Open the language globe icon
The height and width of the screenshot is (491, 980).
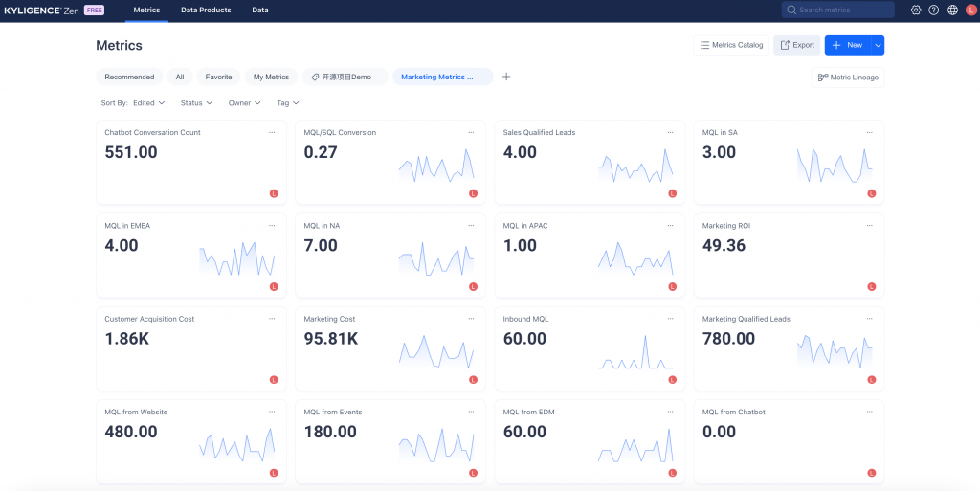(x=952, y=10)
